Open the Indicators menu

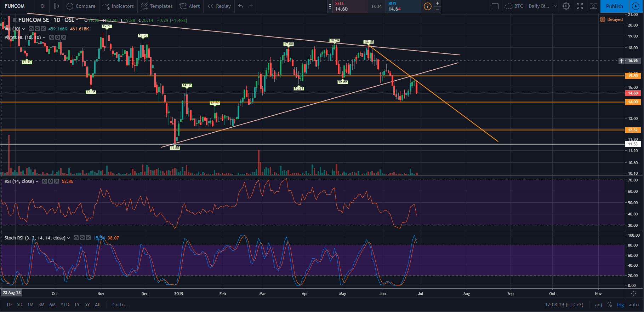pos(118,6)
